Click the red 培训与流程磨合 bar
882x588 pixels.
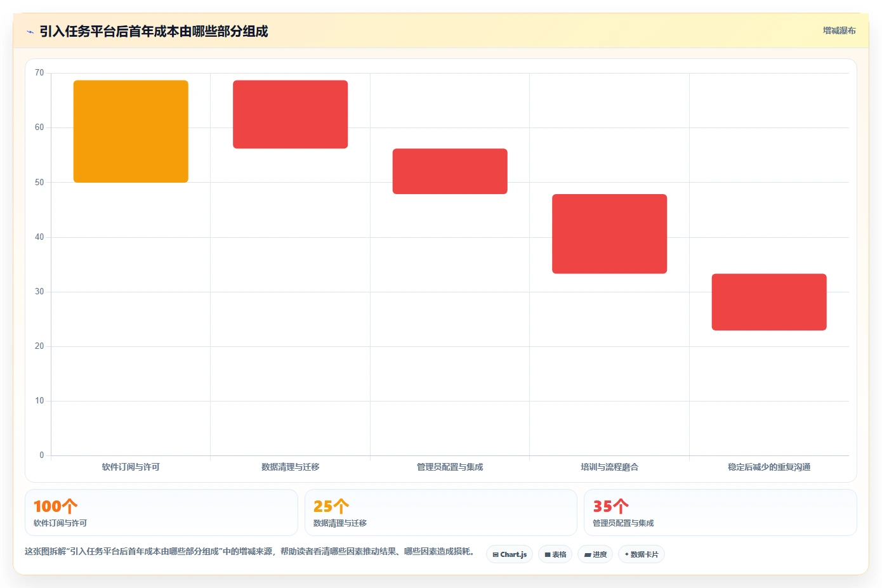609,234
